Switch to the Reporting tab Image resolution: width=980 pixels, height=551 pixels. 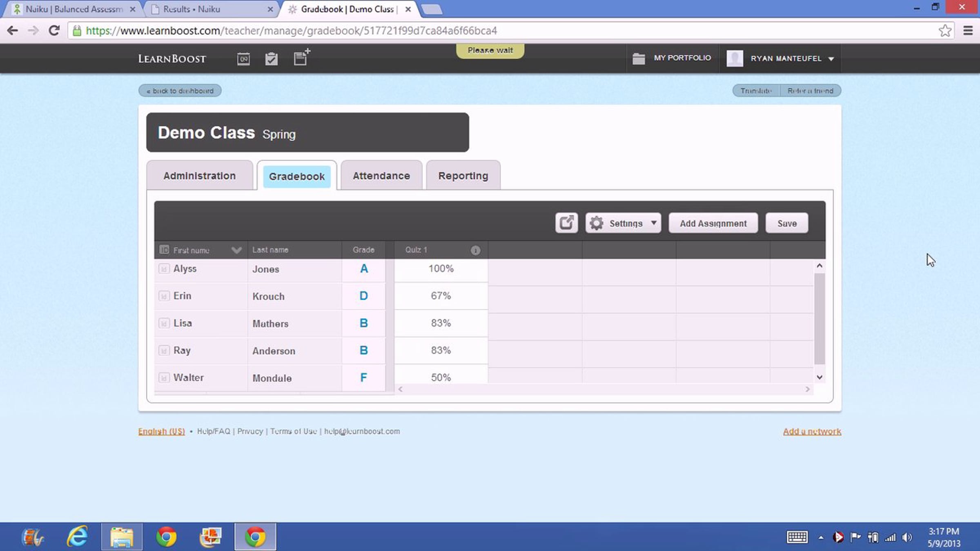[x=463, y=176]
